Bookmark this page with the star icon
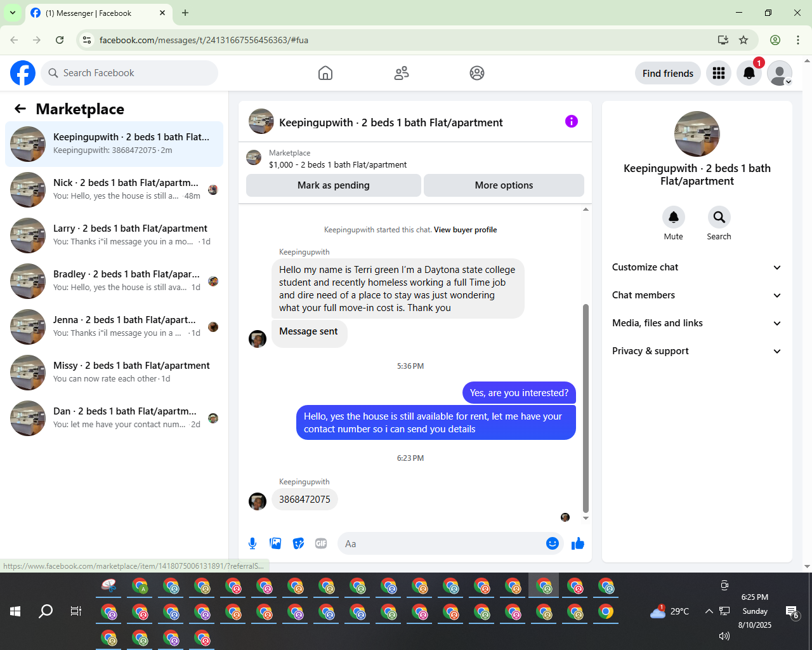Viewport: 812px width, 650px height. tap(743, 40)
